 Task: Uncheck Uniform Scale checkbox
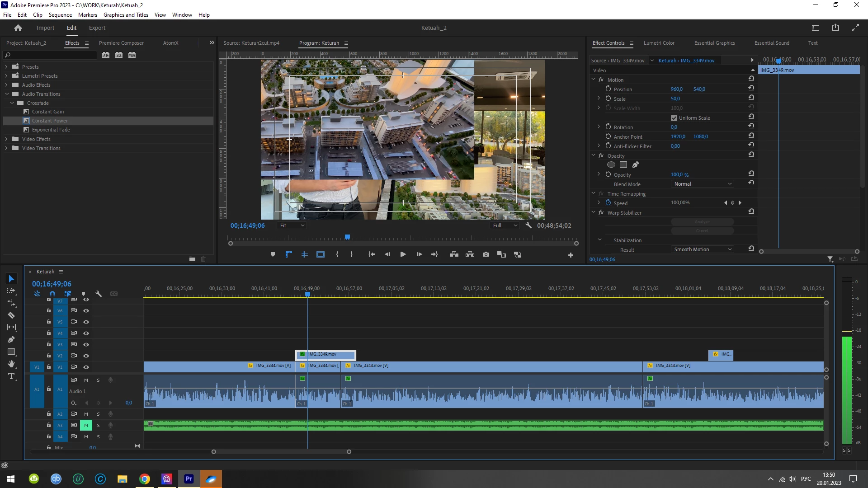tap(674, 118)
